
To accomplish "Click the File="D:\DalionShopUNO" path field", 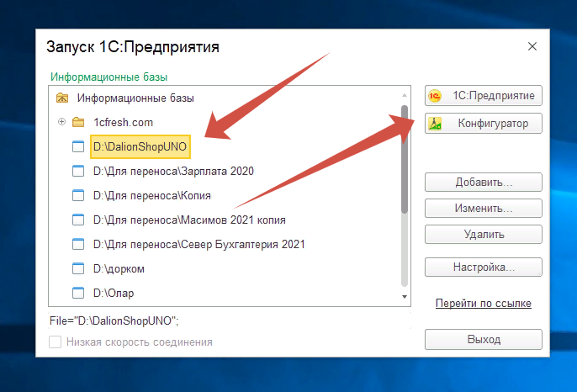I will [230, 320].
